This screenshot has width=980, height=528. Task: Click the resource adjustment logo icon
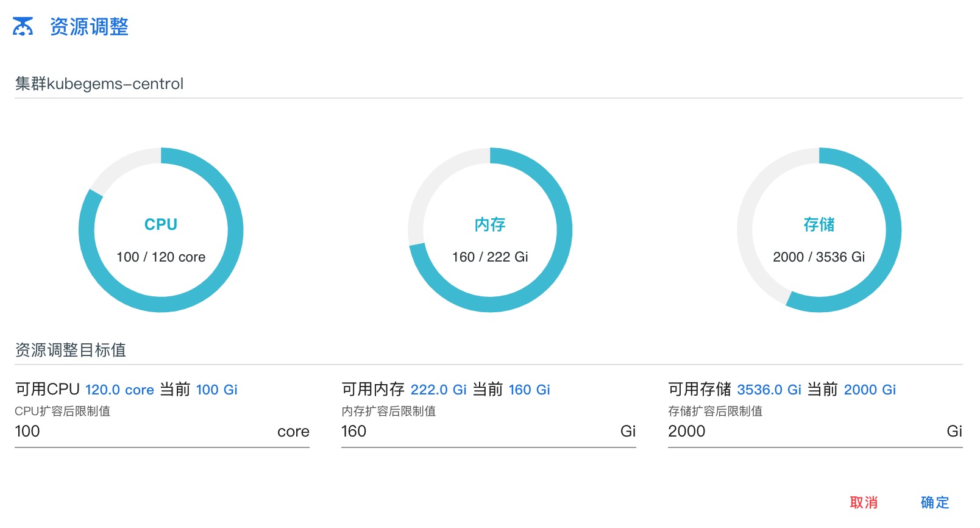point(23,27)
